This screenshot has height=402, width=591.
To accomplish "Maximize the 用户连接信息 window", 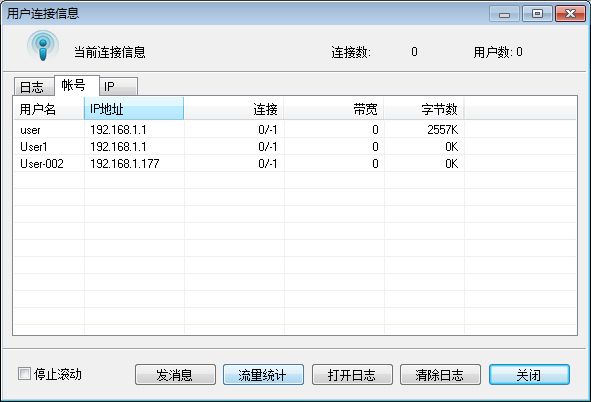I will [537, 14].
